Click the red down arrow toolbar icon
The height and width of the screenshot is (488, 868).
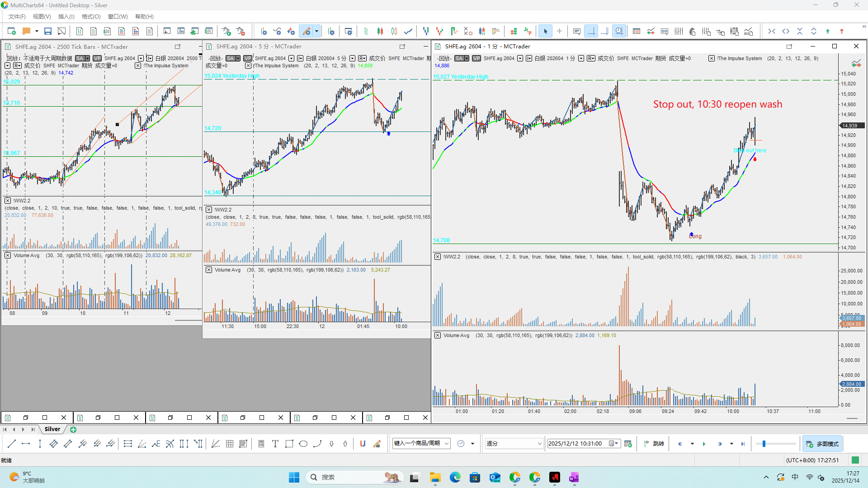pos(842,31)
